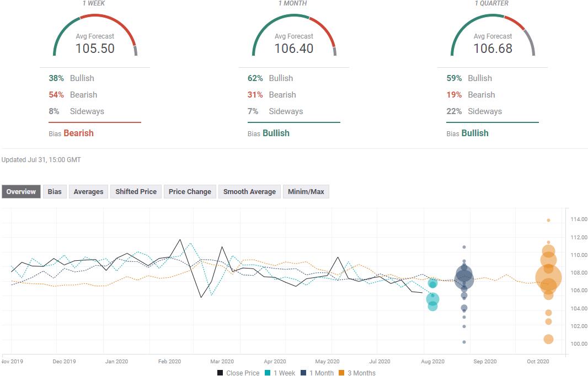Switch to Smooth Average tab

tap(249, 191)
